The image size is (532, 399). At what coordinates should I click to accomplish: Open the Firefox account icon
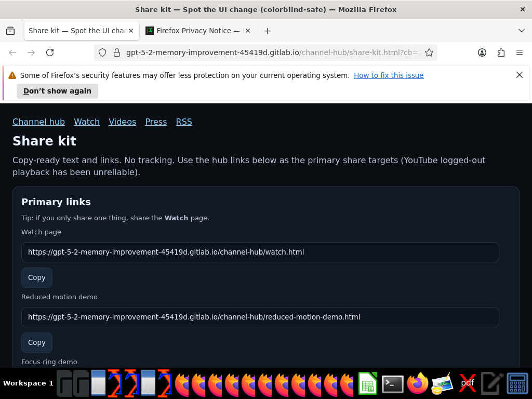[482, 52]
